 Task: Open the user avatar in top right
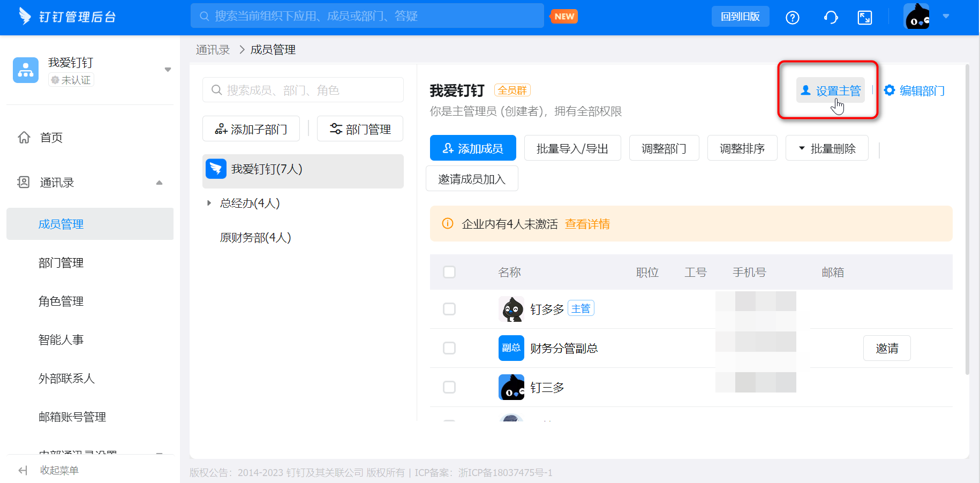click(x=916, y=16)
